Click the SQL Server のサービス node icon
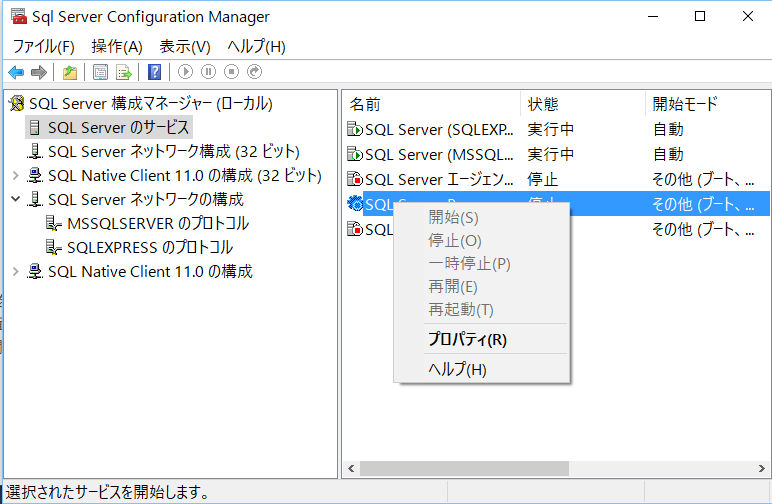 tap(35, 127)
